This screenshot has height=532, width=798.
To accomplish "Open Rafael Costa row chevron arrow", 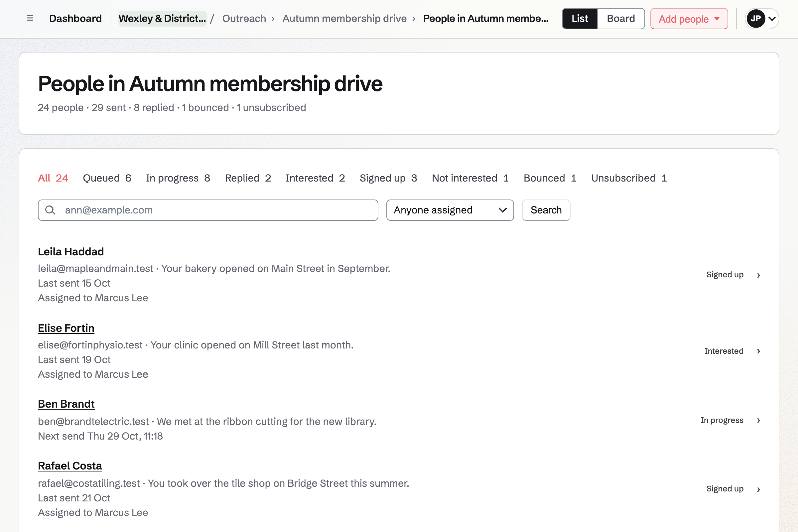I will pos(759,489).
